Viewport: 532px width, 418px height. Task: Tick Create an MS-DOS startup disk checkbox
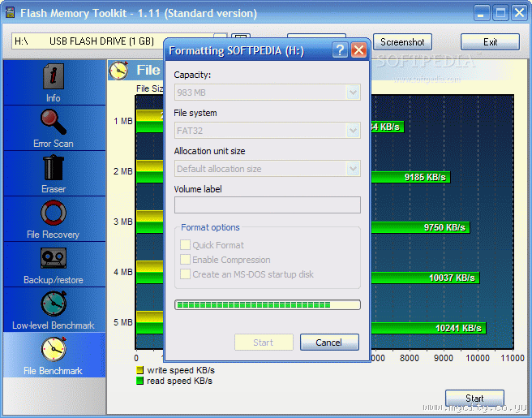pos(185,274)
